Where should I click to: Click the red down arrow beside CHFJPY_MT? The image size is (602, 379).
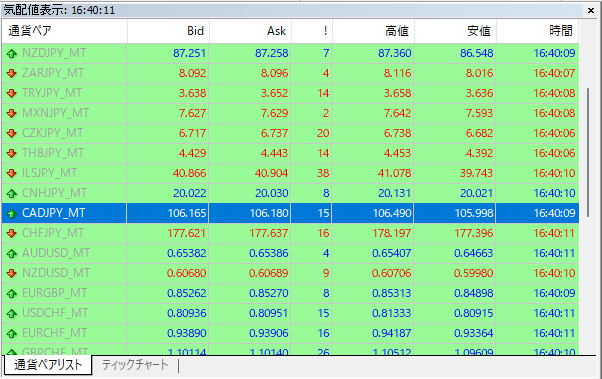12,233
